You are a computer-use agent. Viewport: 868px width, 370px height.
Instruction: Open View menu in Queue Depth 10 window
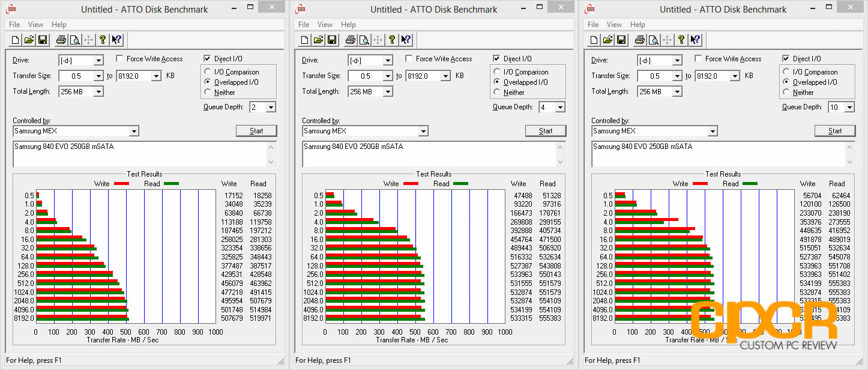point(615,25)
